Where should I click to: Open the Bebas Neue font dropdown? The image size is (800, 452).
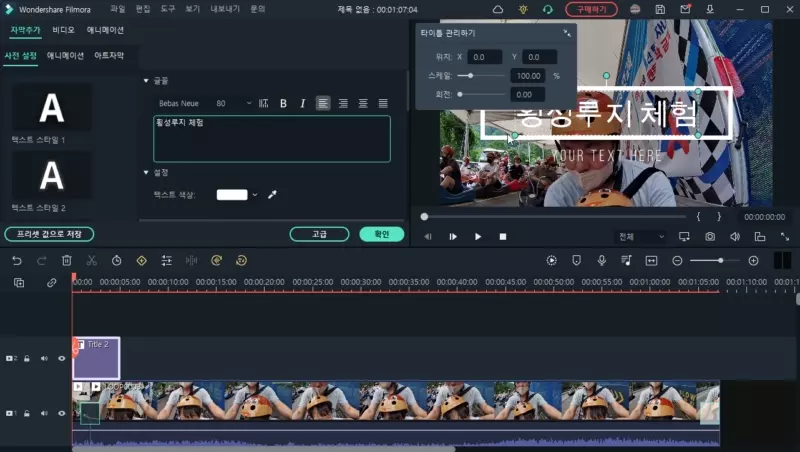click(x=179, y=103)
